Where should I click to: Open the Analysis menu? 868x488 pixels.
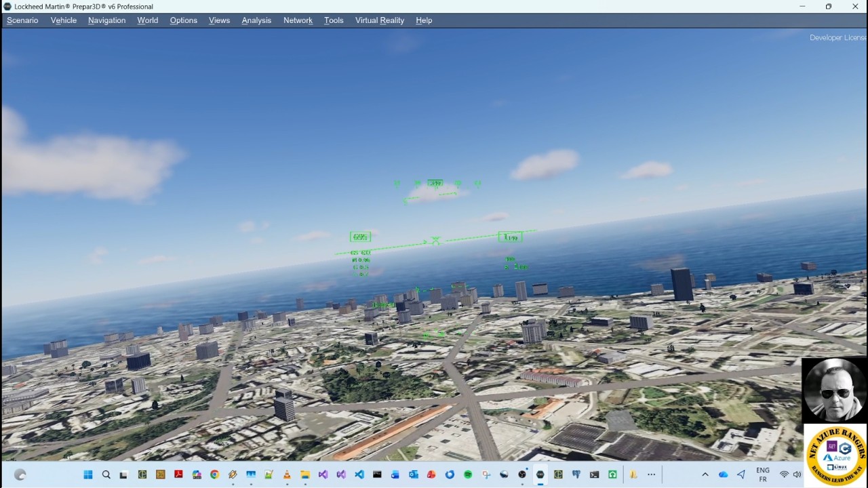(256, 20)
